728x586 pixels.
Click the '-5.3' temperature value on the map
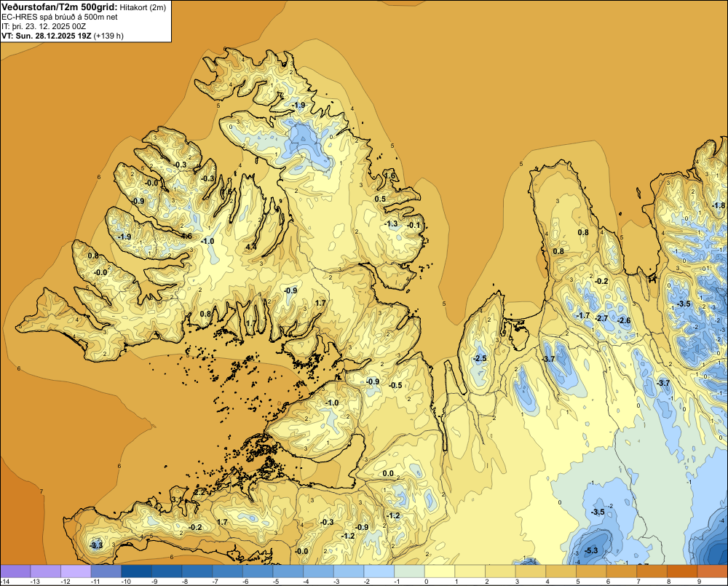point(591,551)
